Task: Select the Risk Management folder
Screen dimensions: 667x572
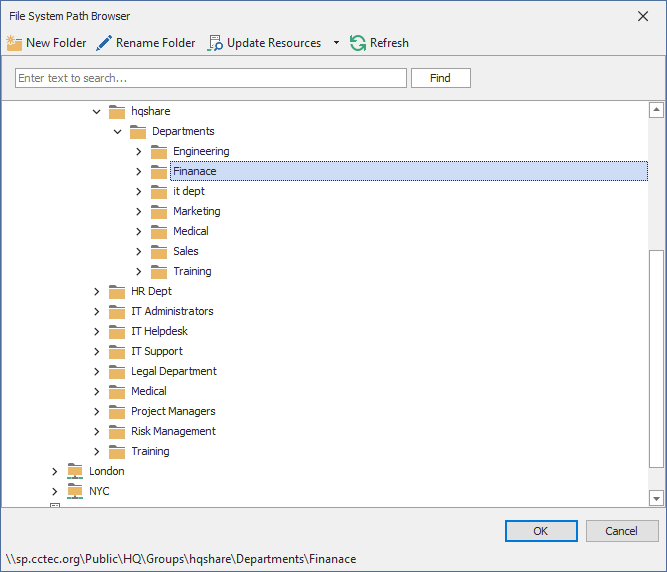Action: (173, 431)
